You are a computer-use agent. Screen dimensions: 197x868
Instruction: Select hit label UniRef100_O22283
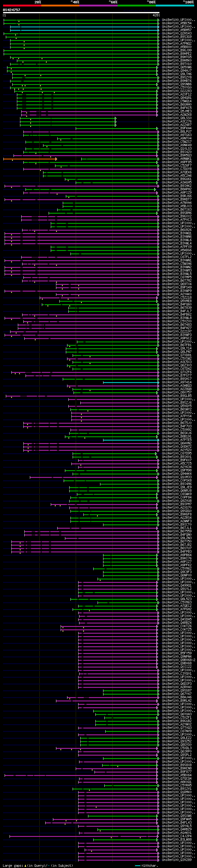pos(177,91)
